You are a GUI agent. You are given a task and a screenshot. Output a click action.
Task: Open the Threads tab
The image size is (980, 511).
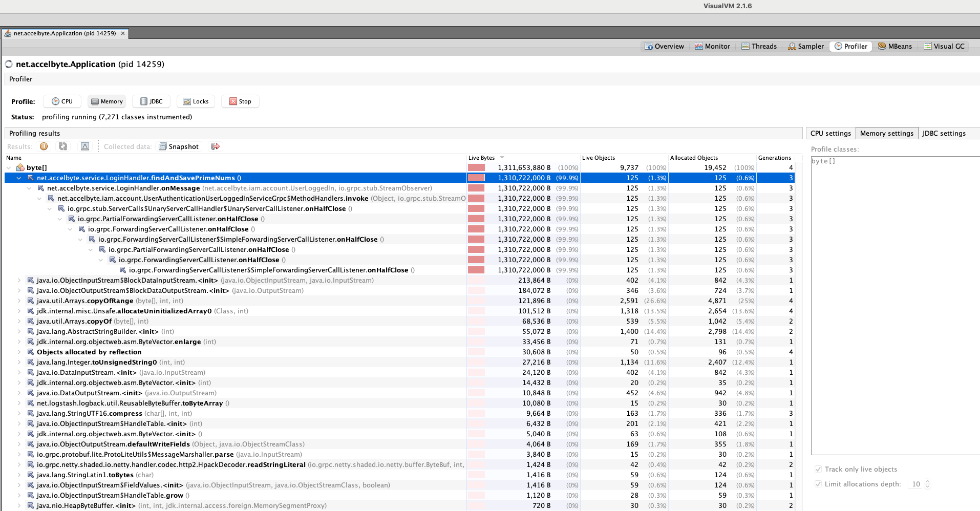pyautogui.click(x=759, y=46)
